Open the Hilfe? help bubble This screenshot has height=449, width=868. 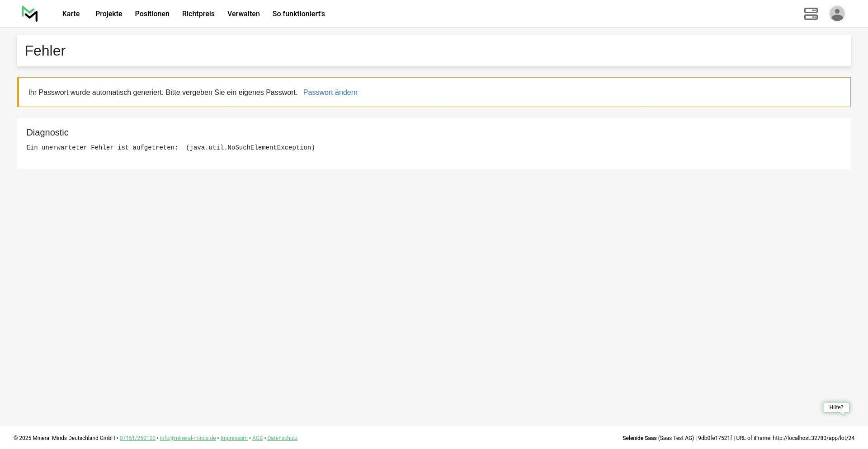(836, 407)
